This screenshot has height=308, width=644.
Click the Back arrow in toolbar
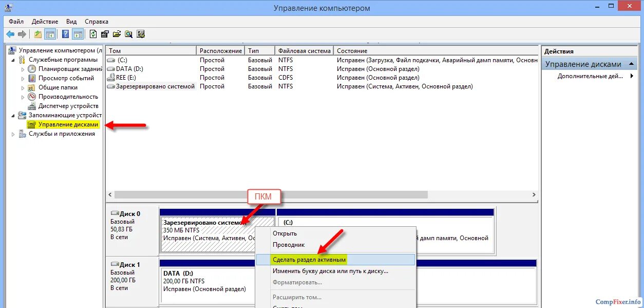click(x=10, y=34)
